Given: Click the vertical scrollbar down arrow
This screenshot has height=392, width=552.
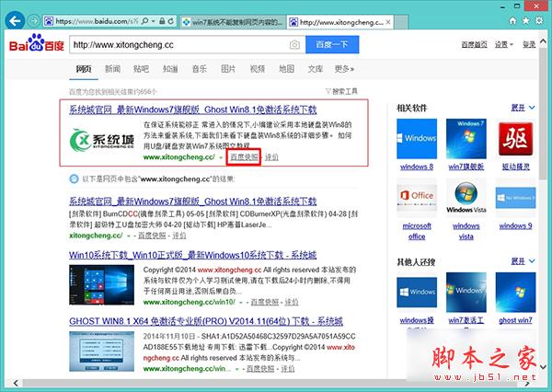Looking at the screenshot, I should tap(543, 366).
